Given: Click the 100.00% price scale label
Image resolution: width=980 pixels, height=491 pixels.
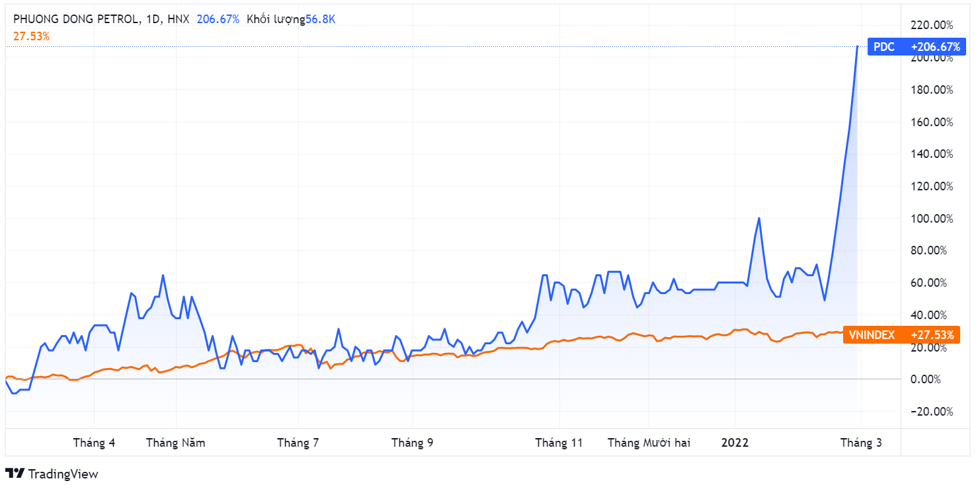Looking at the screenshot, I should pyautogui.click(x=932, y=219).
